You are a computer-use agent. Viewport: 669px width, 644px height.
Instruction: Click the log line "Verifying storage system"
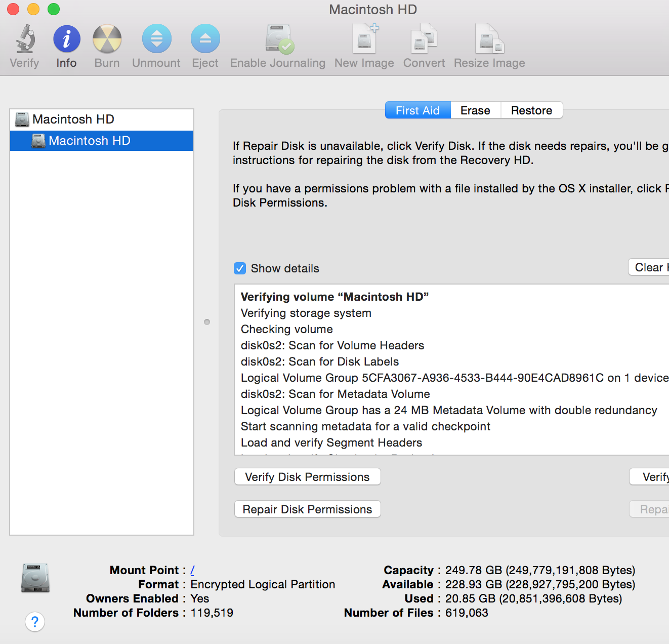[x=306, y=313]
